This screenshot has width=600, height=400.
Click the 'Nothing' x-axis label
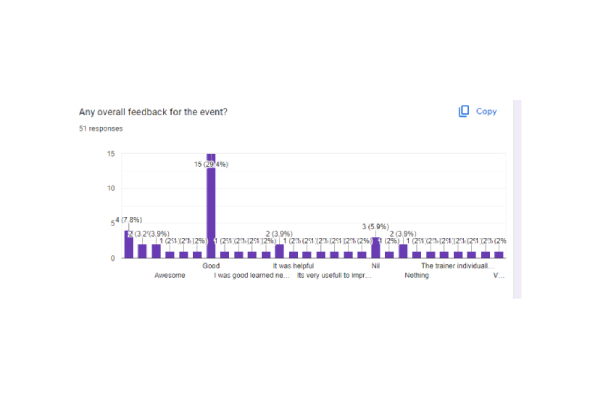(417, 275)
